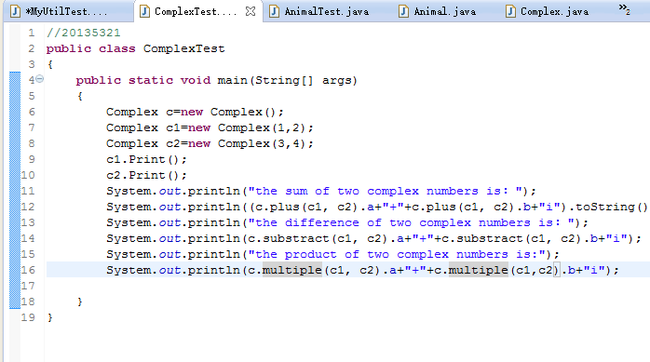Select the ComplexTest editor tab
The height and width of the screenshot is (362, 650).
(195, 11)
